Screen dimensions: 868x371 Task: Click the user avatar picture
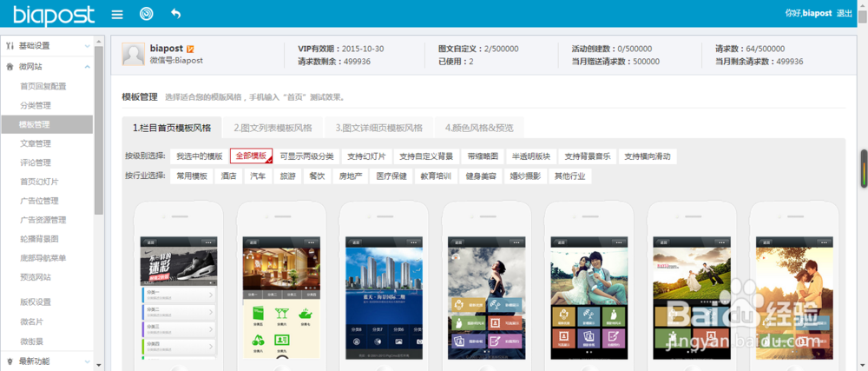[x=134, y=54]
